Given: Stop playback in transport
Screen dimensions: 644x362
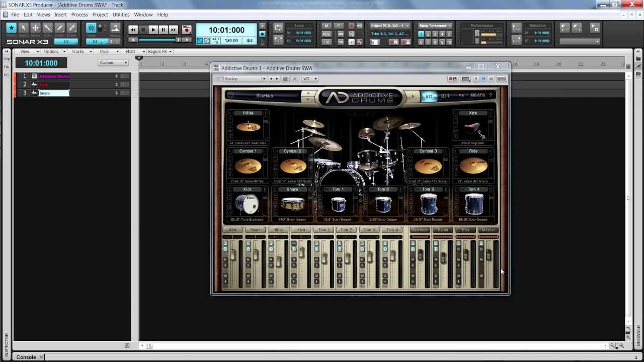Looking at the screenshot, I should pyautogui.click(x=143, y=30).
